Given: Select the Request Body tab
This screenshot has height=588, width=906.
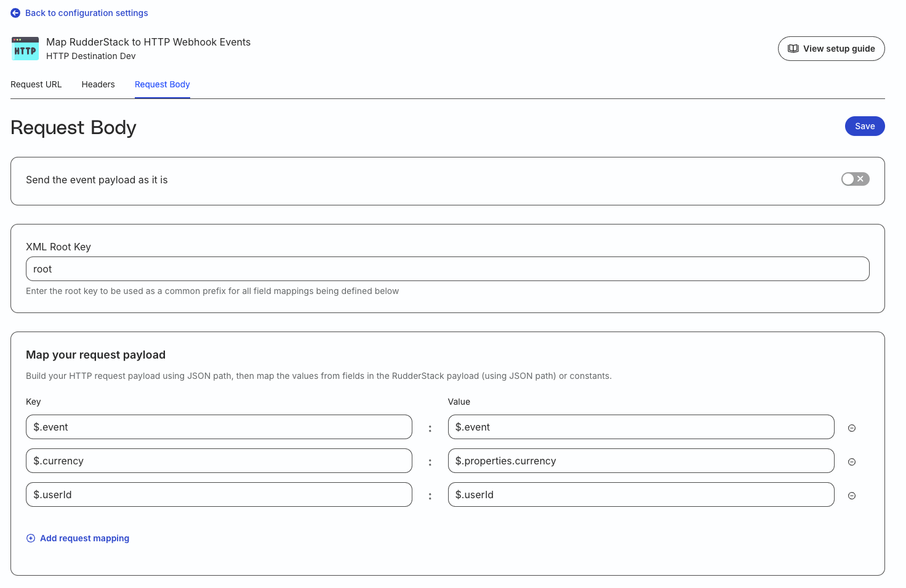Looking at the screenshot, I should tap(162, 84).
